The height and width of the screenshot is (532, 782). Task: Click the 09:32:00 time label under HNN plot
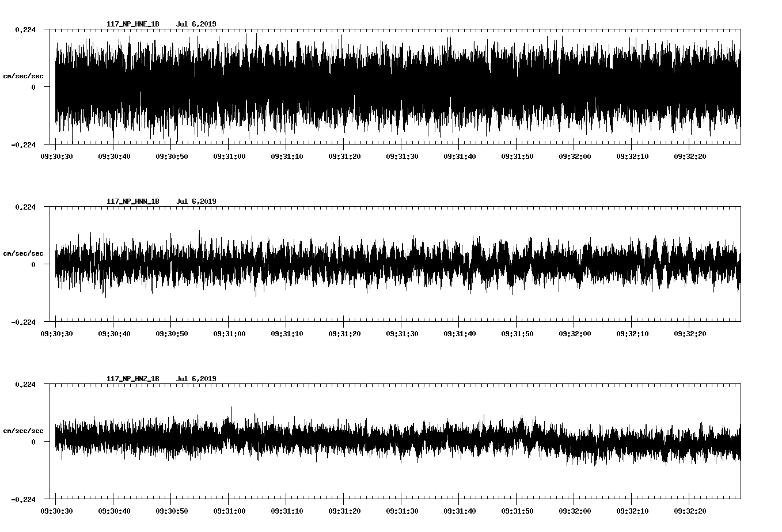point(575,333)
